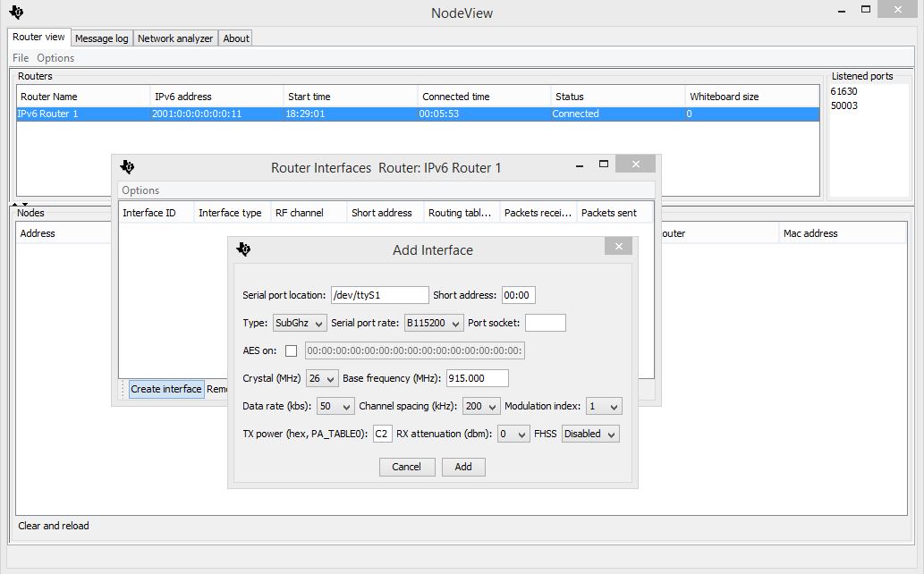The width and height of the screenshot is (924, 574).
Task: Click the AES key field
Action: point(415,350)
